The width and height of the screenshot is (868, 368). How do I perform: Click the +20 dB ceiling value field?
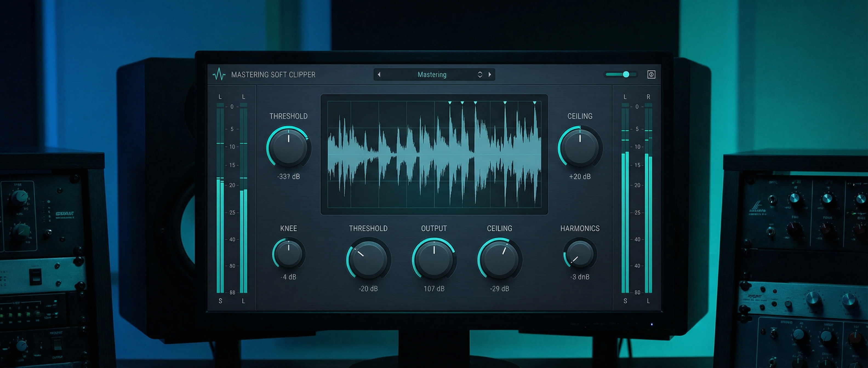(579, 176)
